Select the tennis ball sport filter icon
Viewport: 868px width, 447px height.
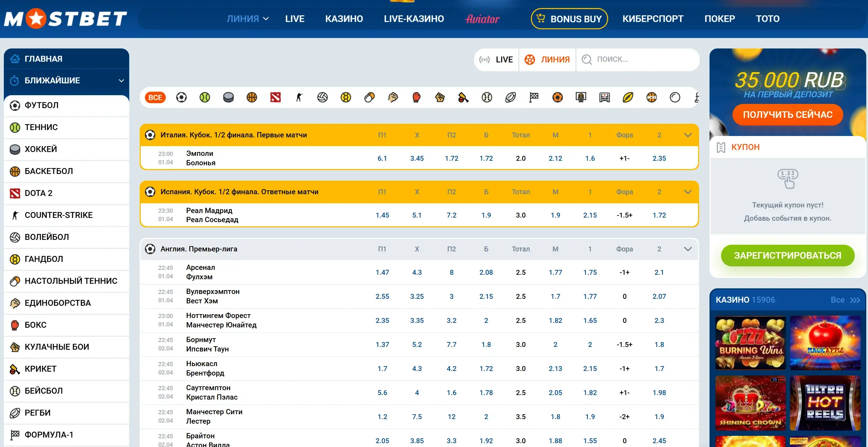coord(205,97)
